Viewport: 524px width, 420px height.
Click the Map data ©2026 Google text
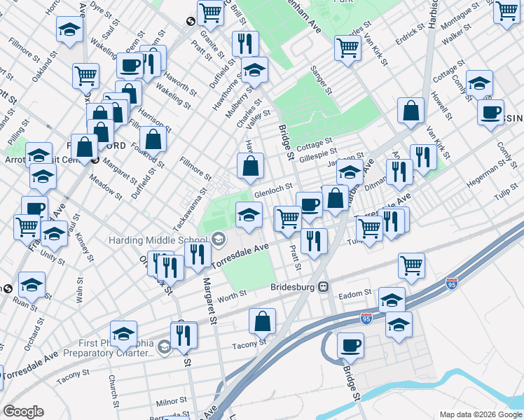pos(481,415)
